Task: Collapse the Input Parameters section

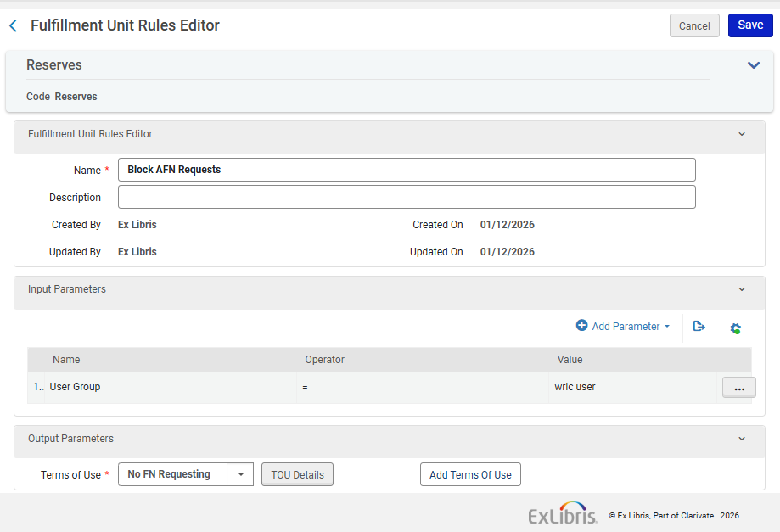Action: point(742,289)
